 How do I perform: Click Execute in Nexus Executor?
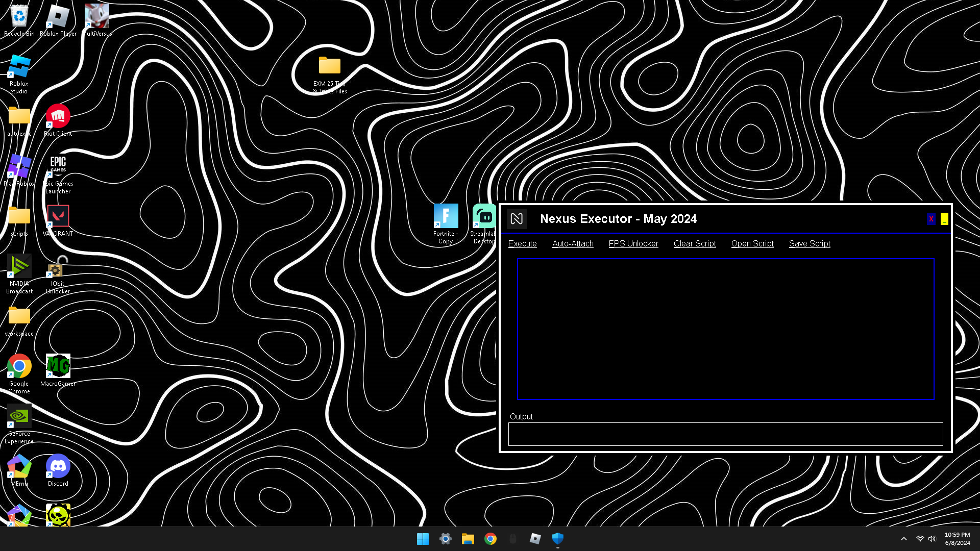coord(522,244)
